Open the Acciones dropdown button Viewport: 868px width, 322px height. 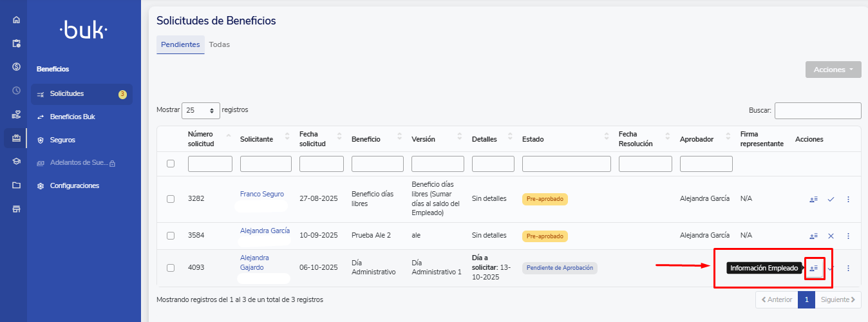coord(833,70)
